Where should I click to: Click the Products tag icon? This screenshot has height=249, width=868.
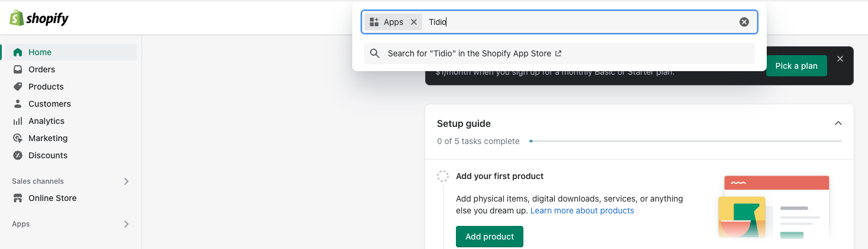[18, 87]
